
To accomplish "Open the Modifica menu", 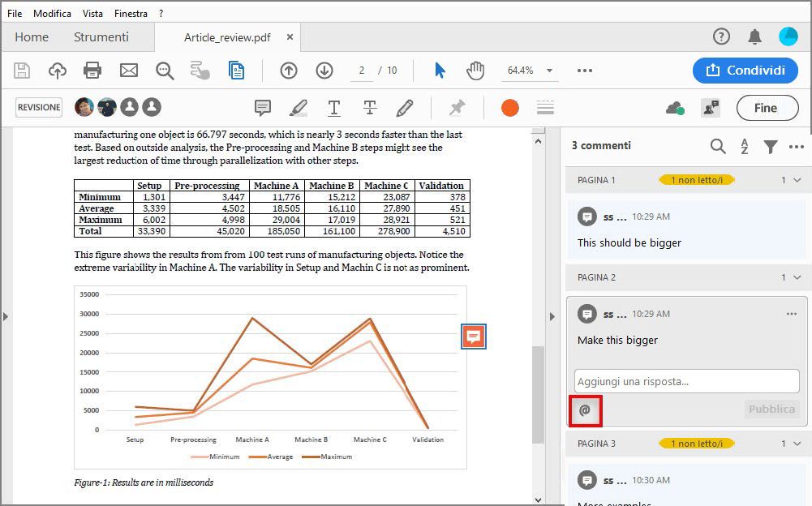I will click(52, 14).
